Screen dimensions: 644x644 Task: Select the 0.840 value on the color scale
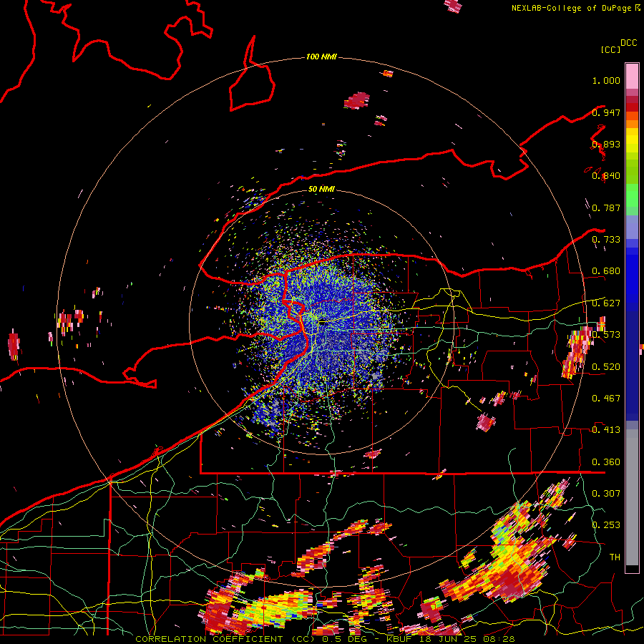606,176
